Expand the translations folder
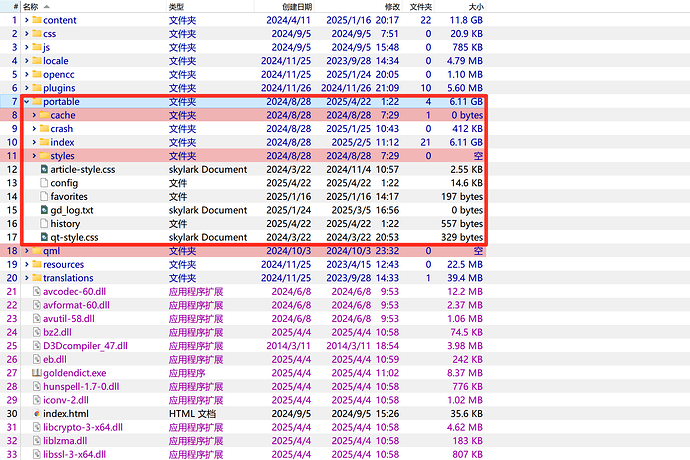The height and width of the screenshot is (460, 690). [x=26, y=278]
